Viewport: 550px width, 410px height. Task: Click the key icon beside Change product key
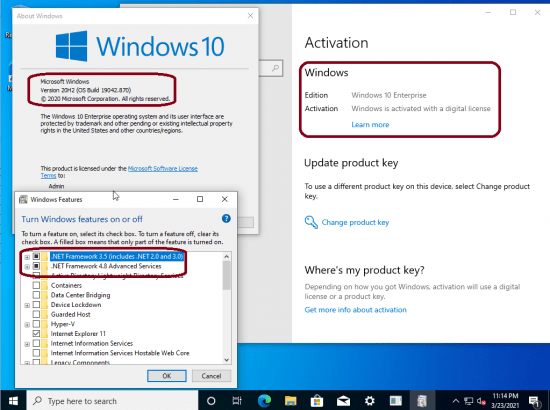tap(311, 222)
